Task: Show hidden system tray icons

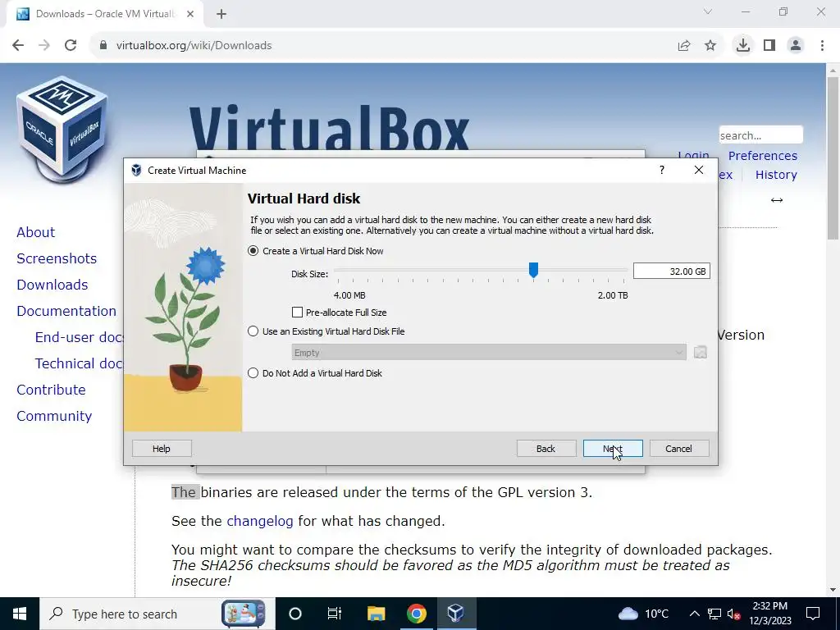Action: [694, 614]
